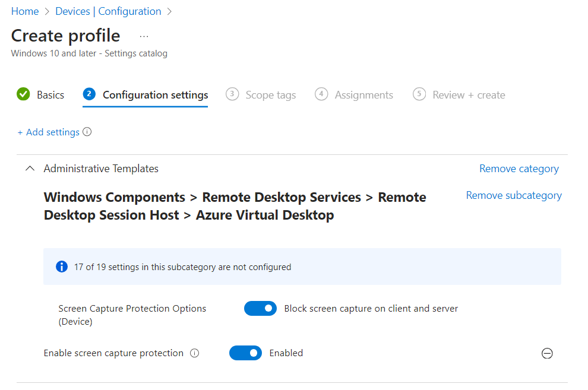
Task: Open the ellipsis menu beside Create profile
Action: pyautogui.click(x=144, y=36)
